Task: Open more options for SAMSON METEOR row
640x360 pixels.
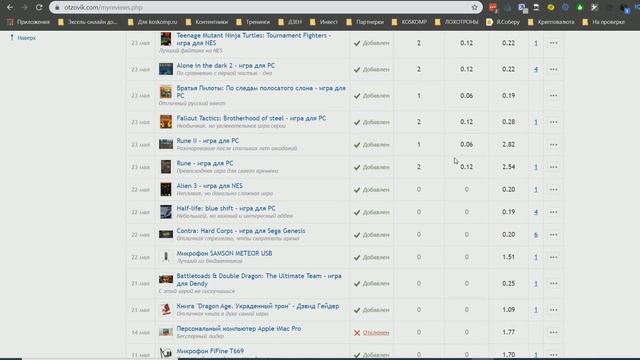Action: coord(553,257)
